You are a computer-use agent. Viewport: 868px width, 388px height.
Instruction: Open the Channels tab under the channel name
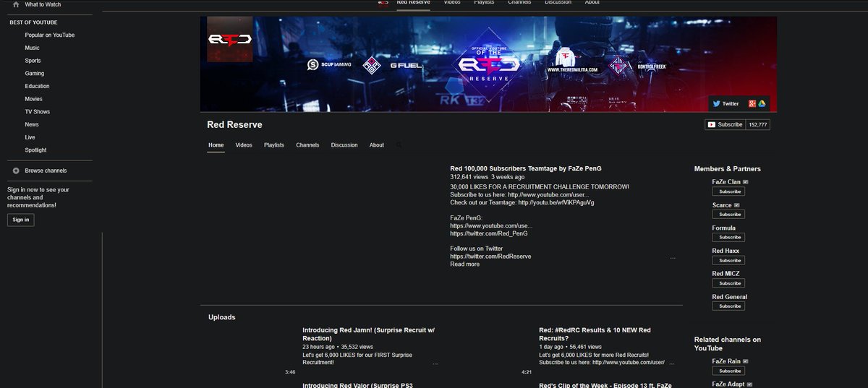click(x=307, y=145)
